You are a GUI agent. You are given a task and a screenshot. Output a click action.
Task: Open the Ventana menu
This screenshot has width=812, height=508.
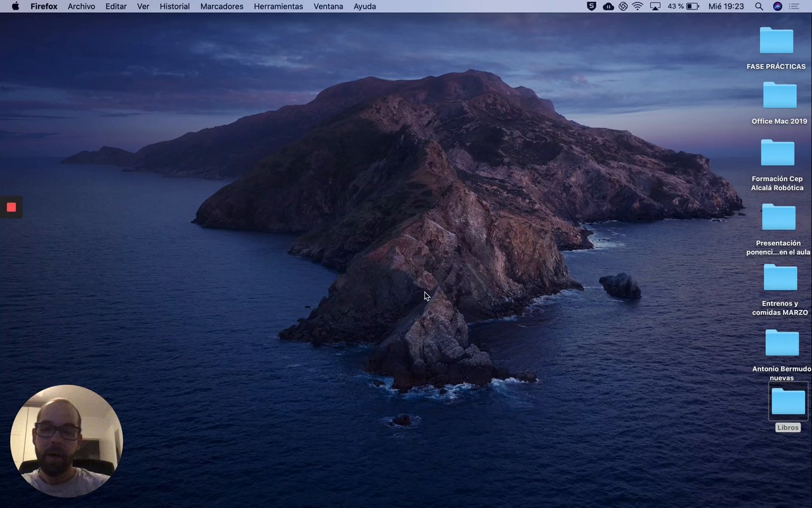click(x=328, y=6)
